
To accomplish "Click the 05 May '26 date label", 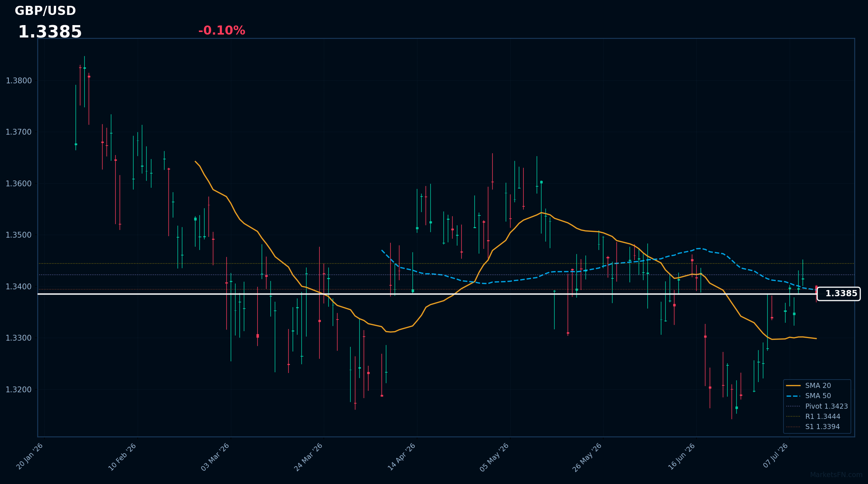I will click(x=495, y=457).
